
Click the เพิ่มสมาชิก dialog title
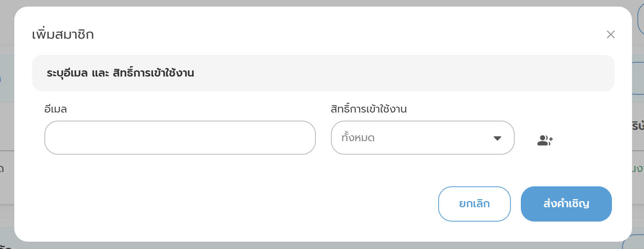point(63,34)
